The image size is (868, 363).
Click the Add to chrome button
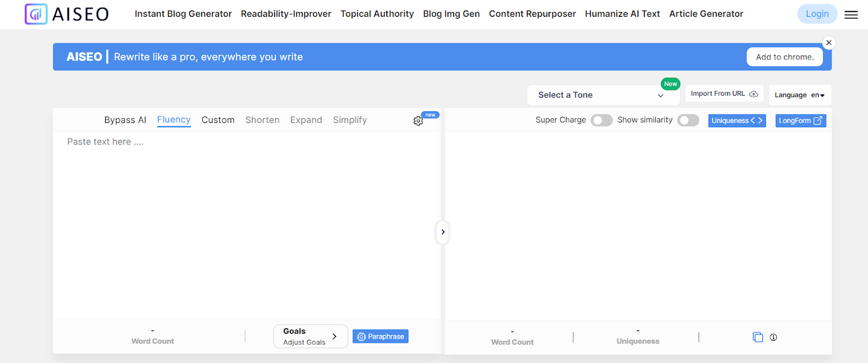[x=784, y=57]
